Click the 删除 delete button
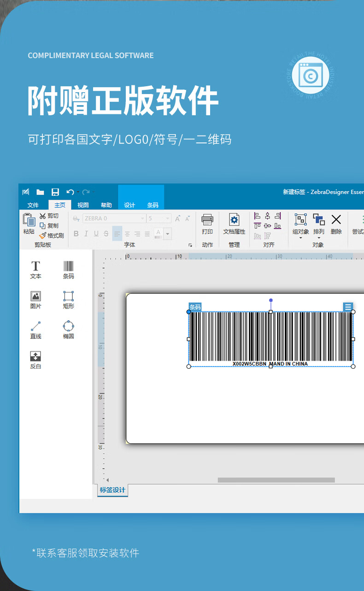364x591 pixels. 336,224
